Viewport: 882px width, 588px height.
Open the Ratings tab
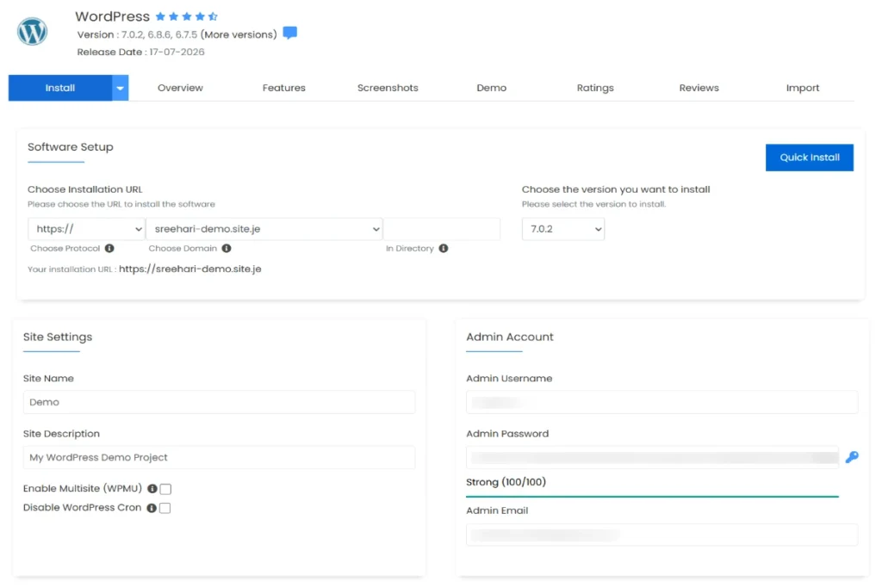pyautogui.click(x=595, y=88)
